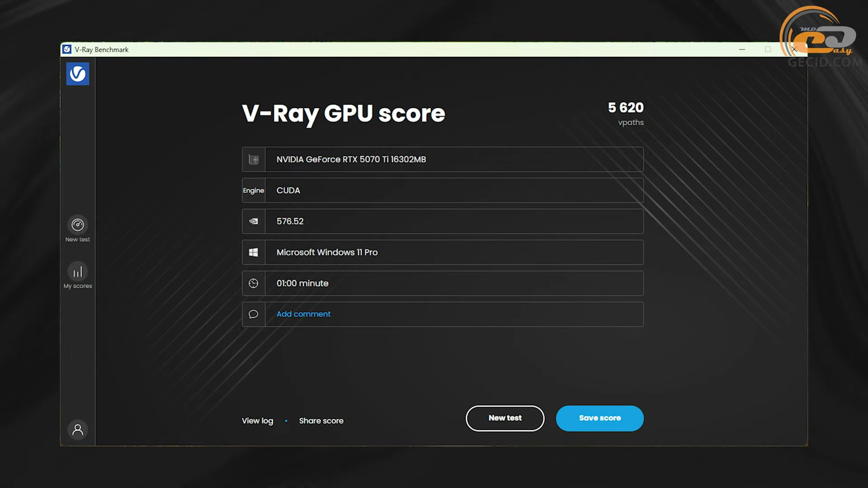868x488 pixels.
Task: Open the user account profile icon
Action: [78, 430]
